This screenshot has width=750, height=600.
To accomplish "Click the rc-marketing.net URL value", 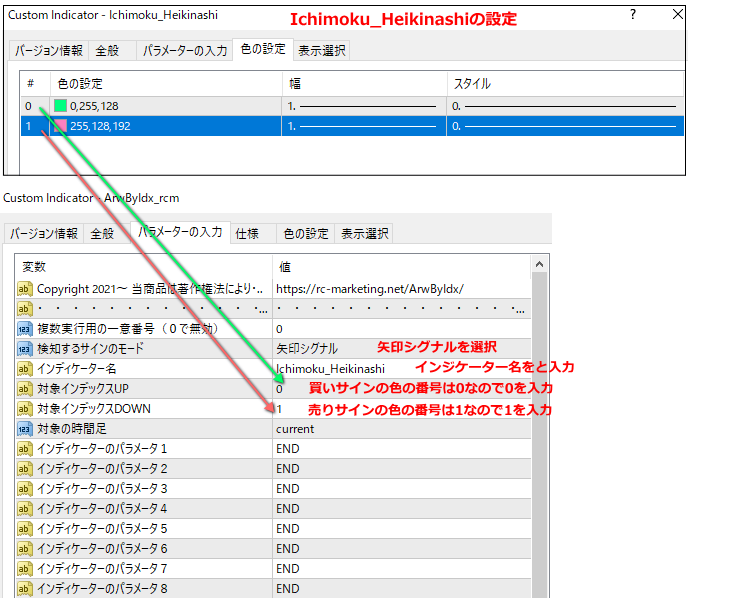I will pos(370,288).
